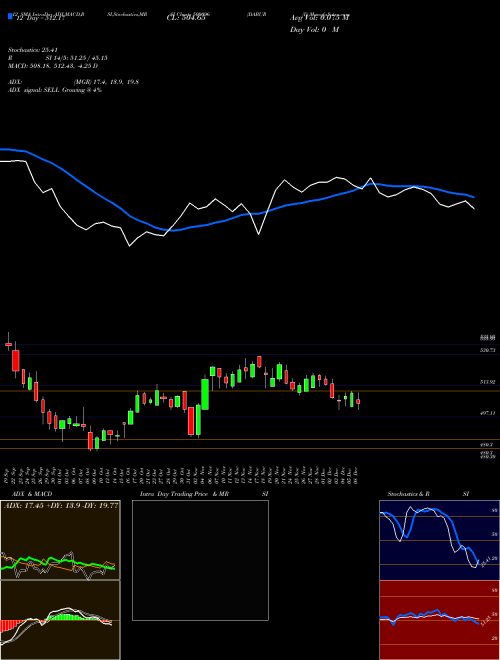This screenshot has width=500, height=660.
Task: Click the 'Day Vol: 0 M' text
Action: tap(314, 30)
